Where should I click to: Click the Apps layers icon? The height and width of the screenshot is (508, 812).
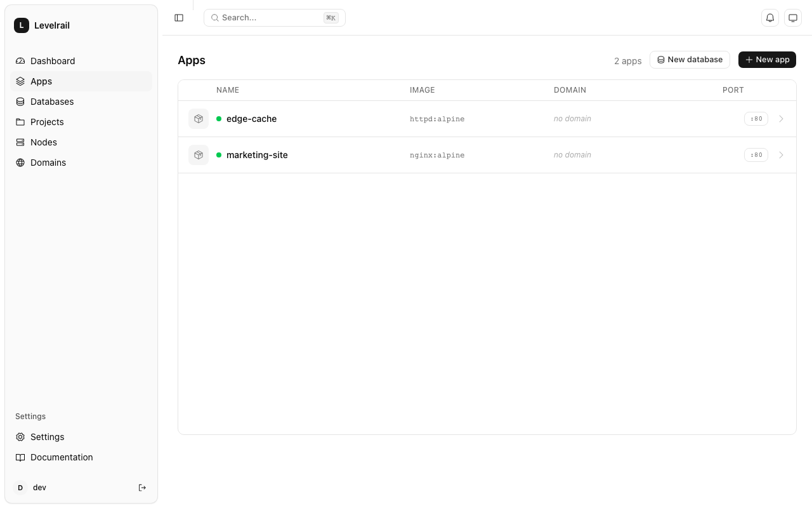(20, 81)
